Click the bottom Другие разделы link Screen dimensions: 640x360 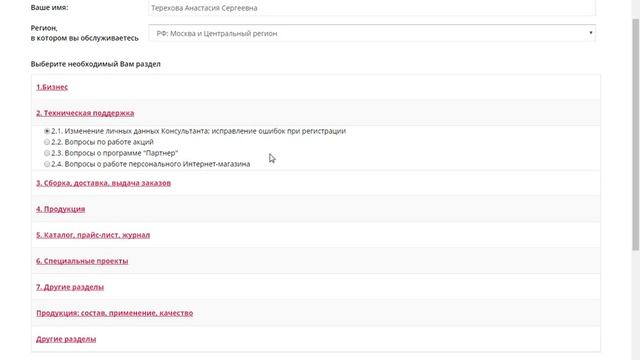(x=66, y=339)
